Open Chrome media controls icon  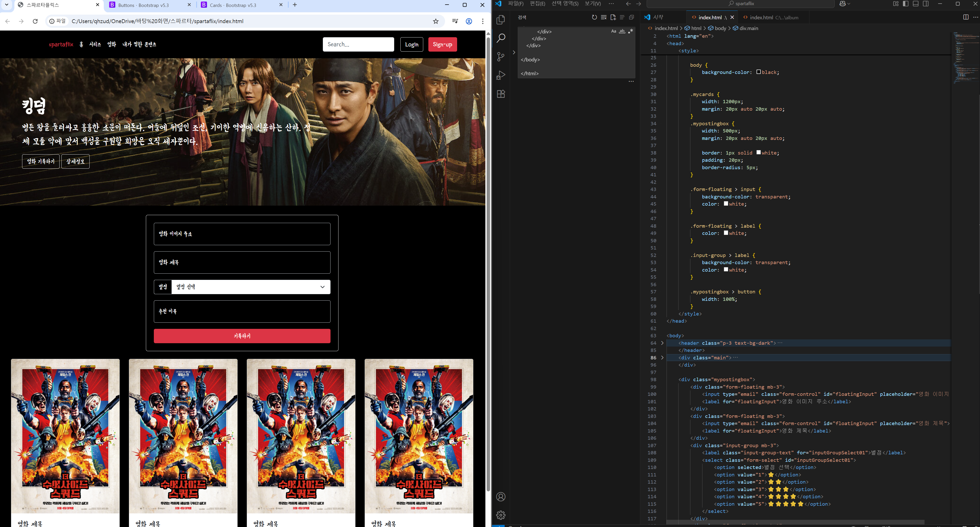(455, 21)
